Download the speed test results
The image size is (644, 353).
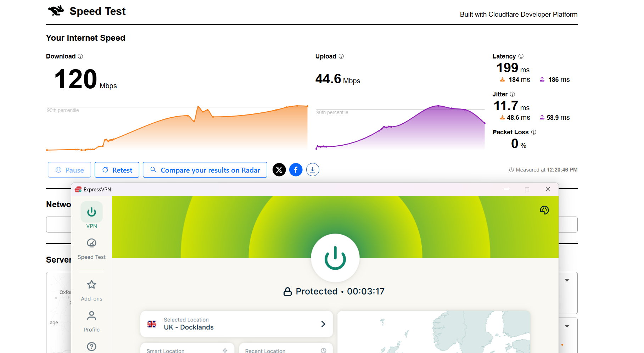(312, 170)
